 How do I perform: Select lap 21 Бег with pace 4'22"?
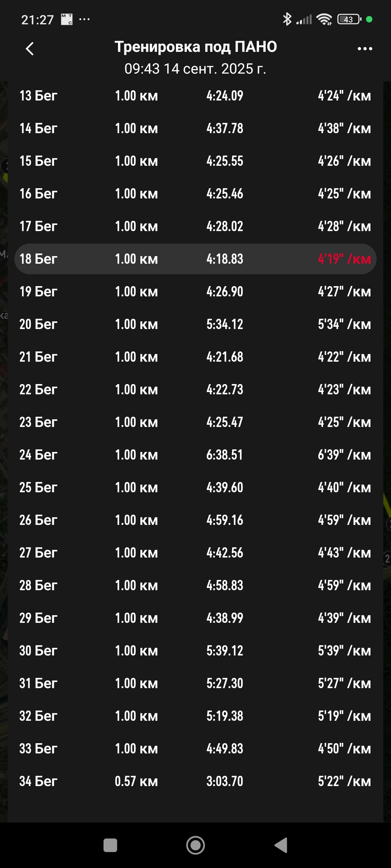coord(195,357)
